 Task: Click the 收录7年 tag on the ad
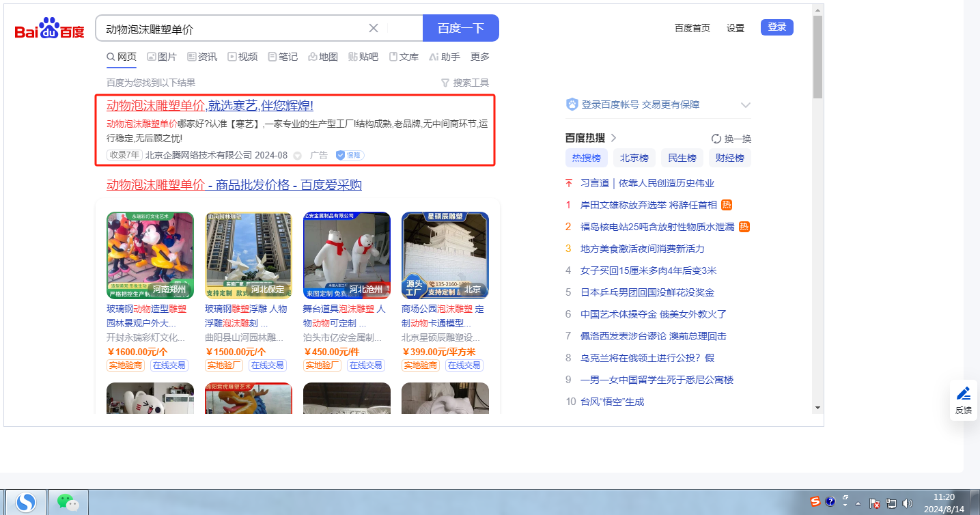124,156
